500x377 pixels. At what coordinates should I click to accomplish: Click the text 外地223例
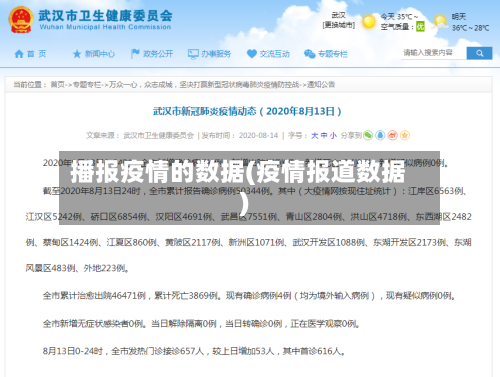tap(104, 268)
